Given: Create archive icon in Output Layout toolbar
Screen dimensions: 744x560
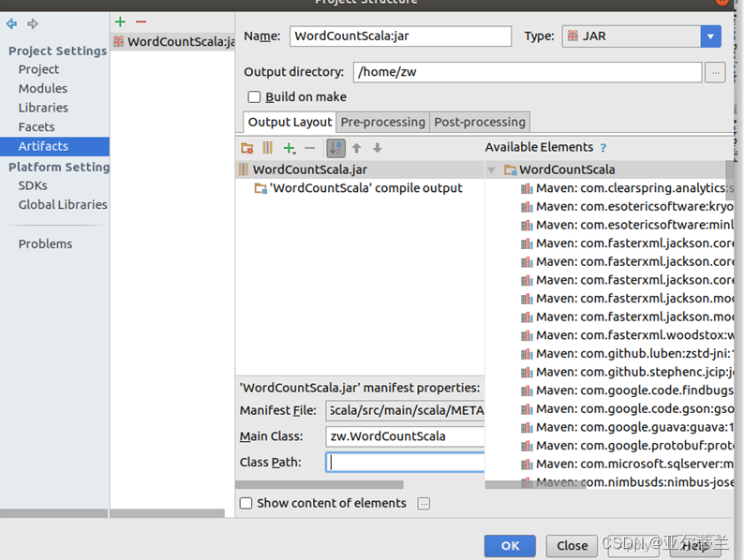Looking at the screenshot, I should pos(268,148).
